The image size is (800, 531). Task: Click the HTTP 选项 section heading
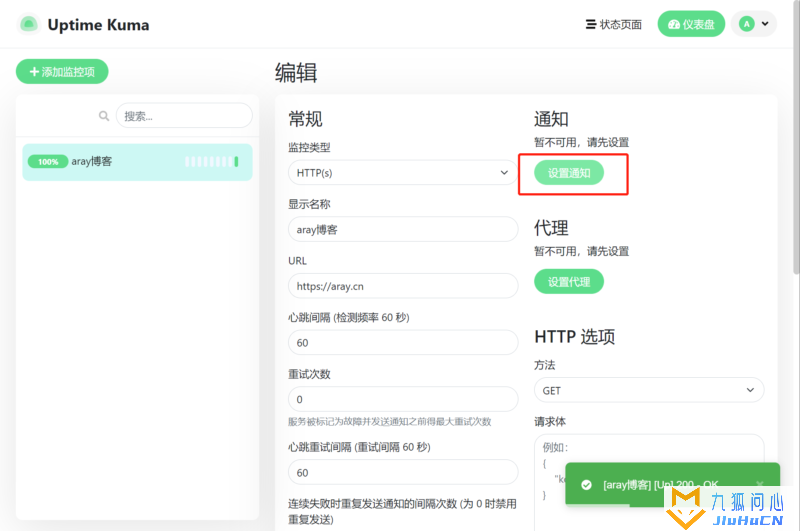click(x=575, y=337)
